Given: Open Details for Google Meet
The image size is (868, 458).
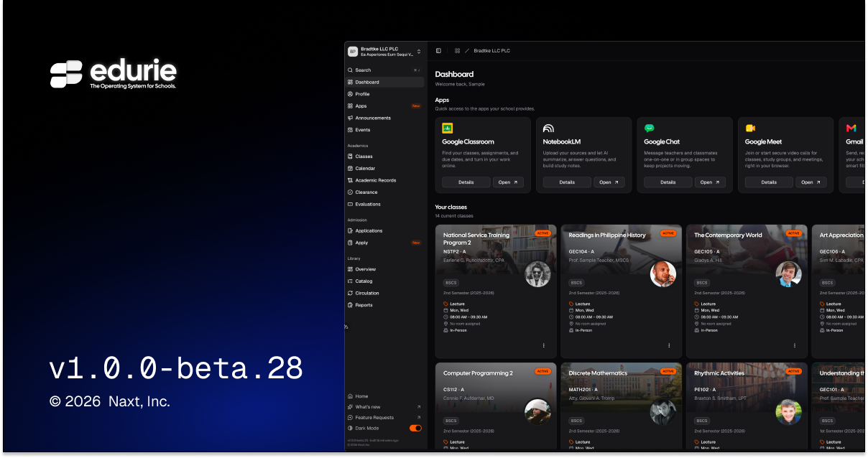Looking at the screenshot, I should [x=769, y=182].
